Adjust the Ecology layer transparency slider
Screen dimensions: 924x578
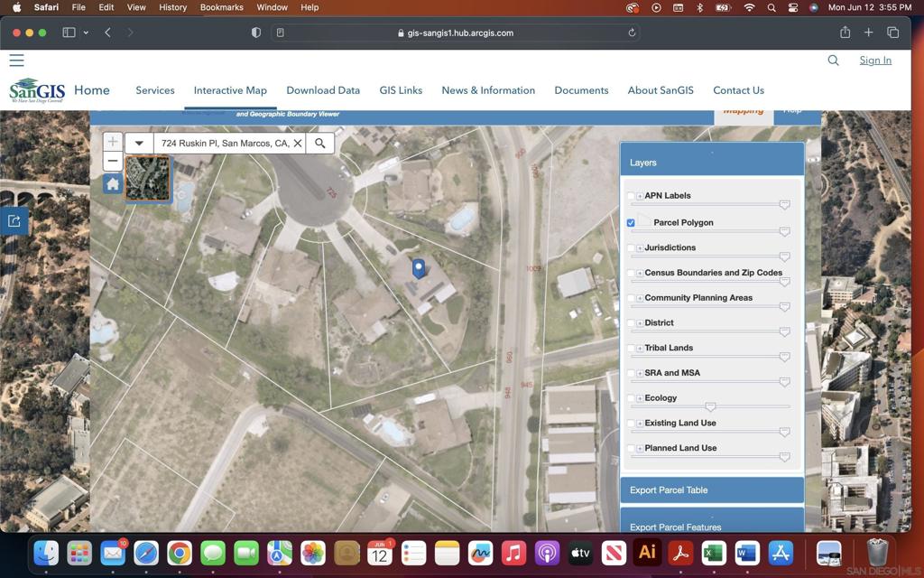click(711, 407)
